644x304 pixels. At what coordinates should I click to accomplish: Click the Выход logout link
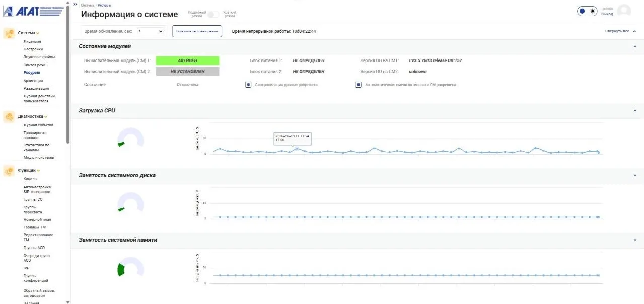tap(607, 14)
